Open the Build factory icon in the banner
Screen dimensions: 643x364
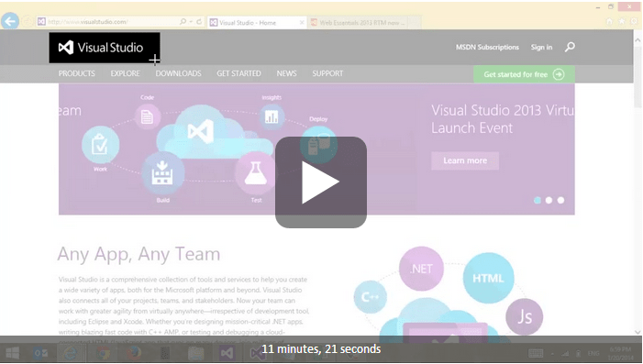[x=162, y=172]
